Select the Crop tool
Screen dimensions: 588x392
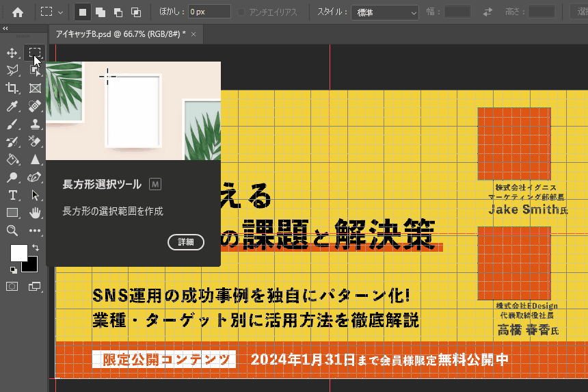pos(12,88)
